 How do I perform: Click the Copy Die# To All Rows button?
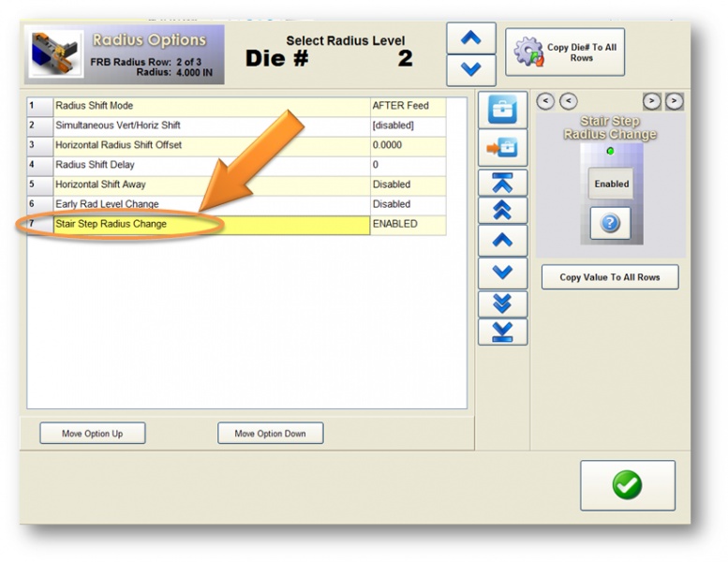click(565, 52)
